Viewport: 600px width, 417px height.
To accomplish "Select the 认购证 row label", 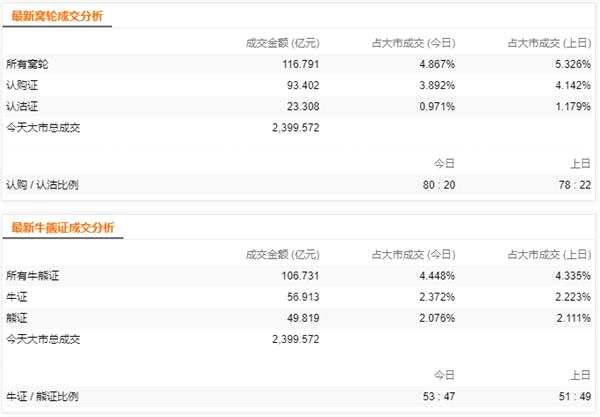I will click(21, 85).
